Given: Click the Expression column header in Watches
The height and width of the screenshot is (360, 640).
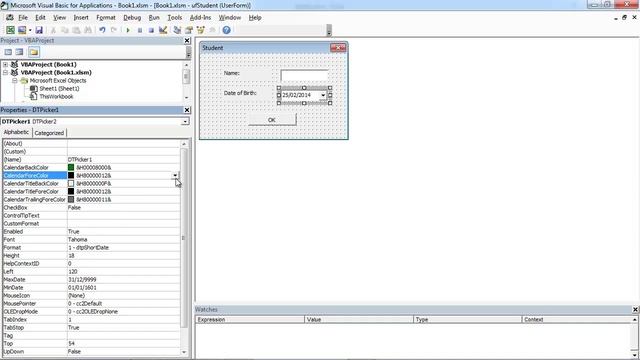Looking at the screenshot, I should pos(250,320).
